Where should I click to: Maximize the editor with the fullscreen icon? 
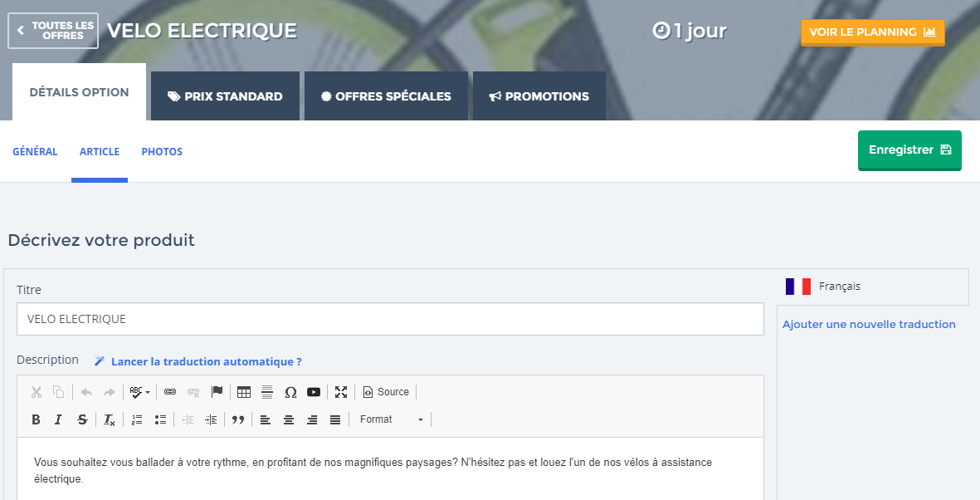click(x=341, y=392)
